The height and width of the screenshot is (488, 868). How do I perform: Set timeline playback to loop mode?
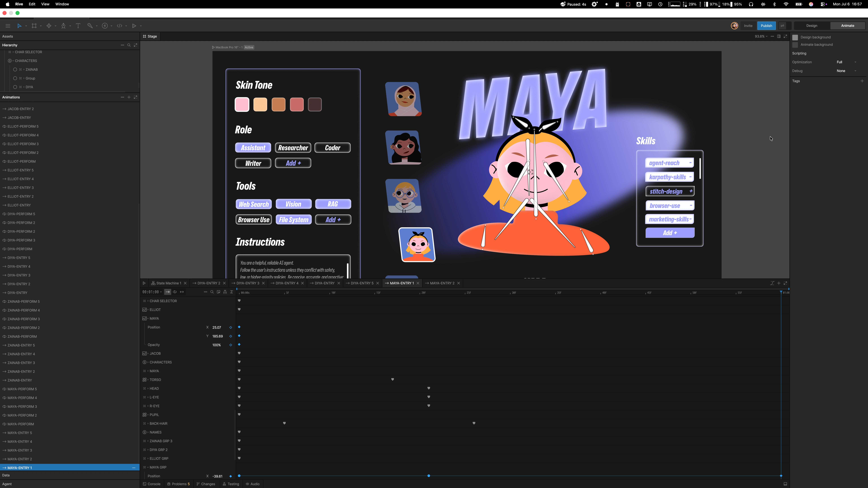175,292
